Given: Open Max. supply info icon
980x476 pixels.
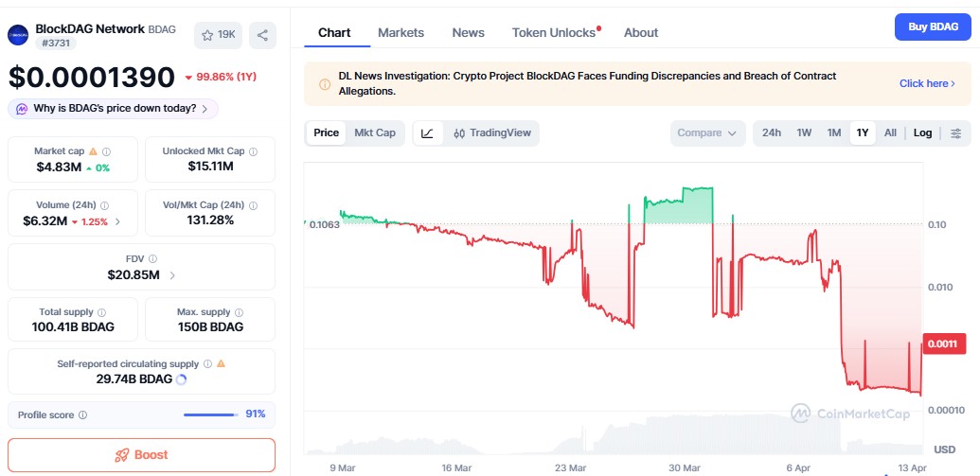Looking at the screenshot, I should (x=239, y=312).
